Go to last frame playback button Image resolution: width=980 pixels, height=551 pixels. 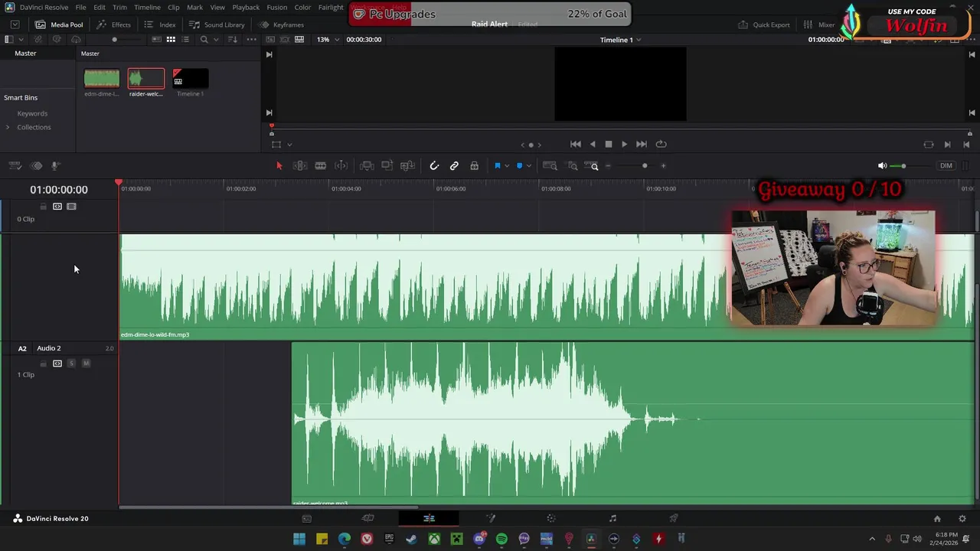(642, 144)
